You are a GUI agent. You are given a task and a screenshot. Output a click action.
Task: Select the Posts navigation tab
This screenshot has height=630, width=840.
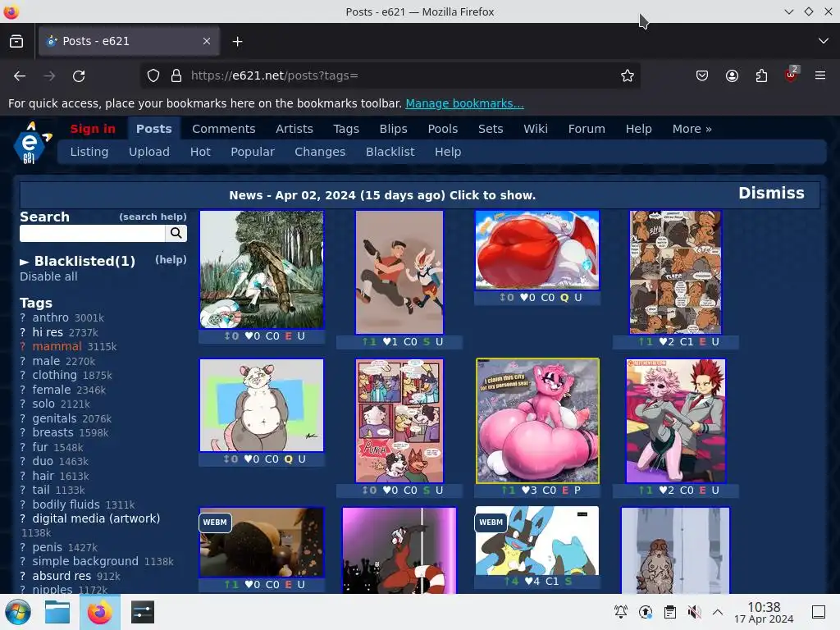[153, 129]
